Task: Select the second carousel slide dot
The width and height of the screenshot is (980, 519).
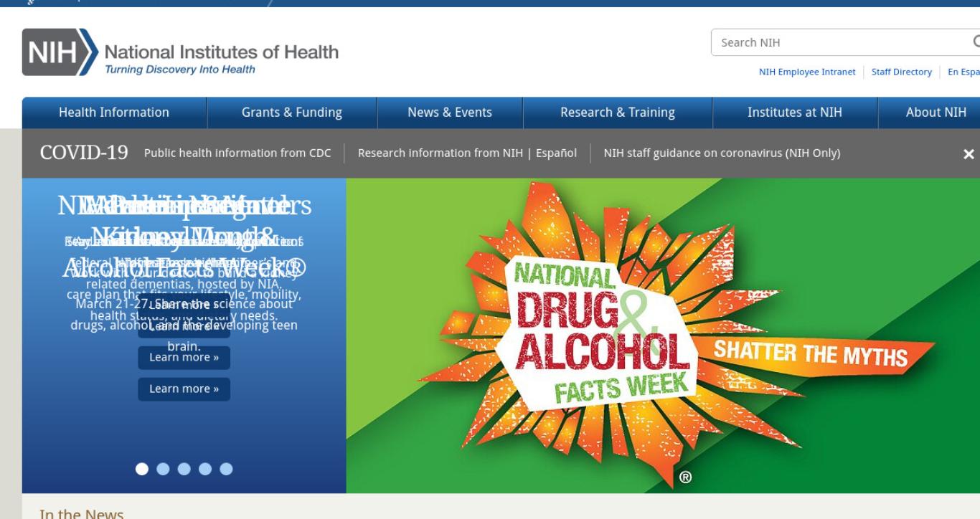Action: [163, 469]
